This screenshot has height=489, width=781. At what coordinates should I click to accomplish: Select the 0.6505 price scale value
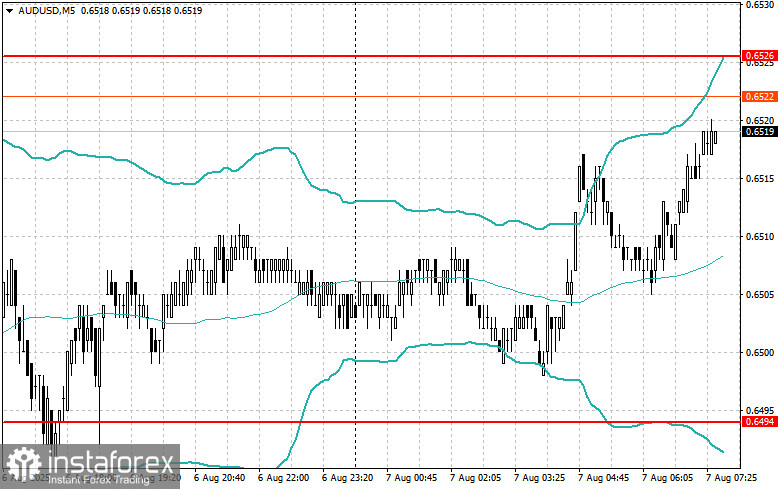pos(760,294)
